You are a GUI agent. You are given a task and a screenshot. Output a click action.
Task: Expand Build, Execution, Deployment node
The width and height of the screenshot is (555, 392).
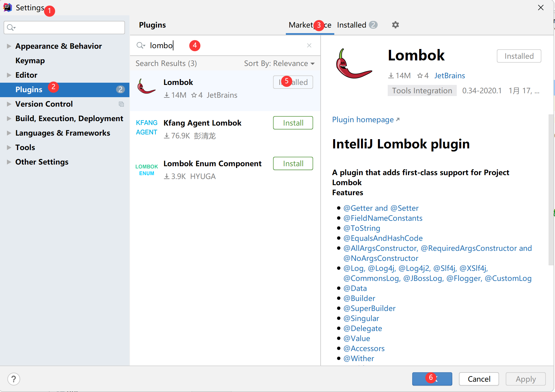9,119
